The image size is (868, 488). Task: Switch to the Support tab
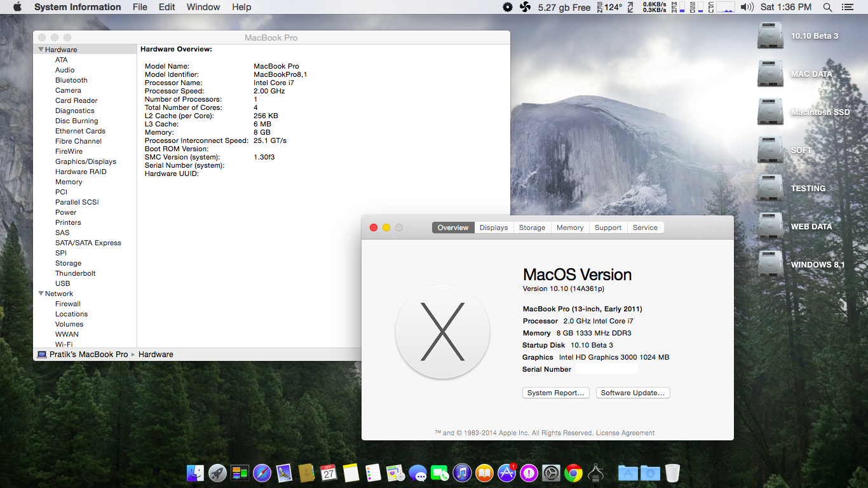608,227
